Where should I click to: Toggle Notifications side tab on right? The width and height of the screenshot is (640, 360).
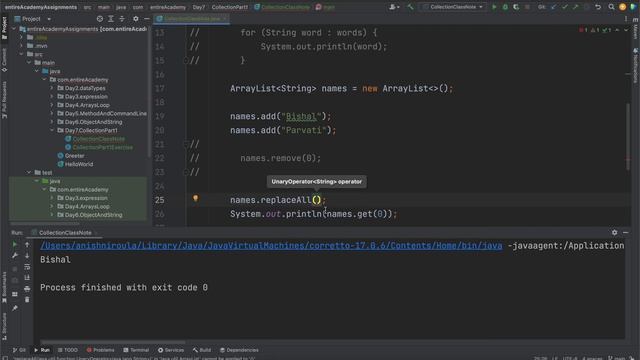[x=636, y=65]
